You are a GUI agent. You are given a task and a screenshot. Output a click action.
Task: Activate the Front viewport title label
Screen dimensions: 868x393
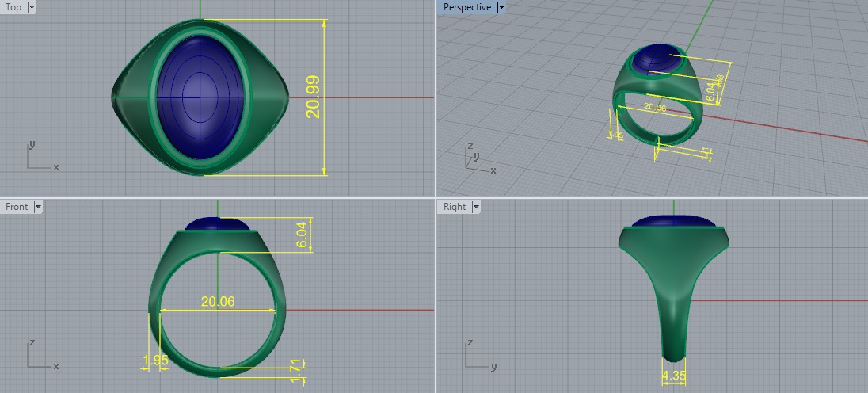17,207
